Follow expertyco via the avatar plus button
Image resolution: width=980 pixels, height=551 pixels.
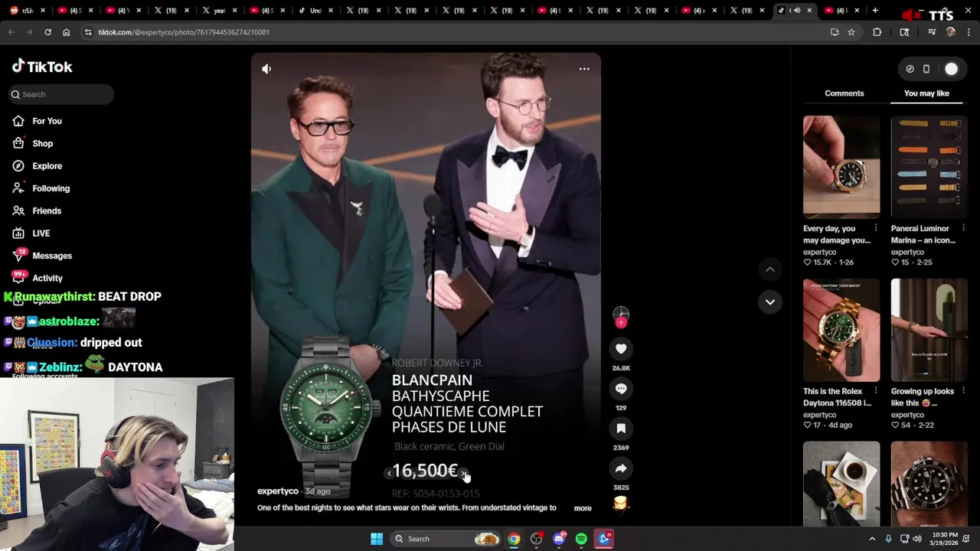[621, 323]
